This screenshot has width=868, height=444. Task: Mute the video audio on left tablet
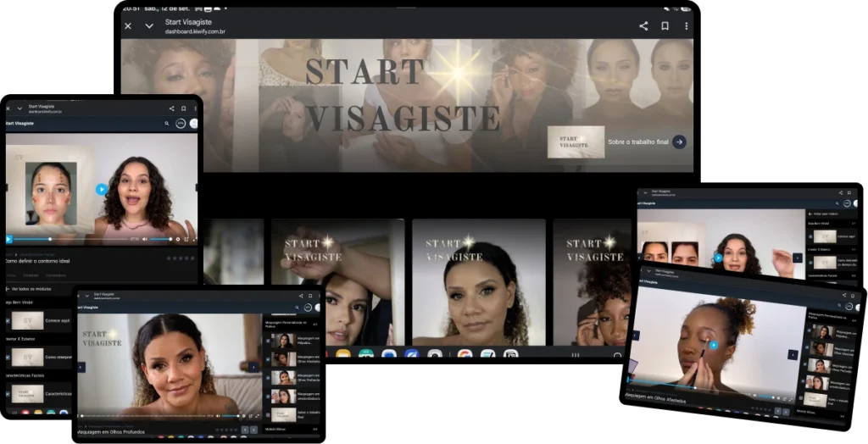coord(144,239)
